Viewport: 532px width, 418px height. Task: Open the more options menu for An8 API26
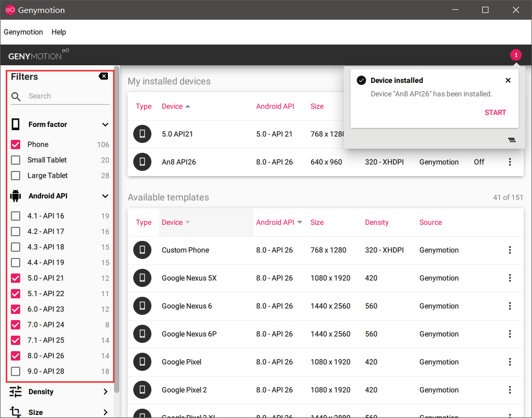(x=510, y=162)
